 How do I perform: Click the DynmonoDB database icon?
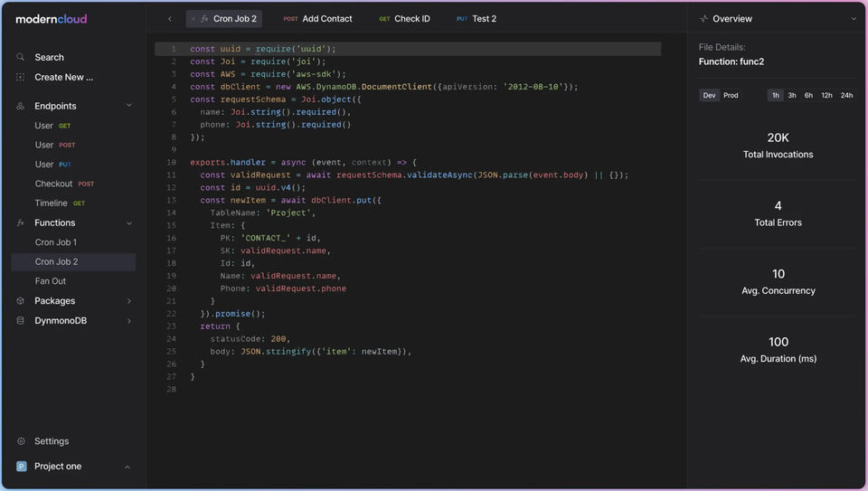[x=21, y=320]
